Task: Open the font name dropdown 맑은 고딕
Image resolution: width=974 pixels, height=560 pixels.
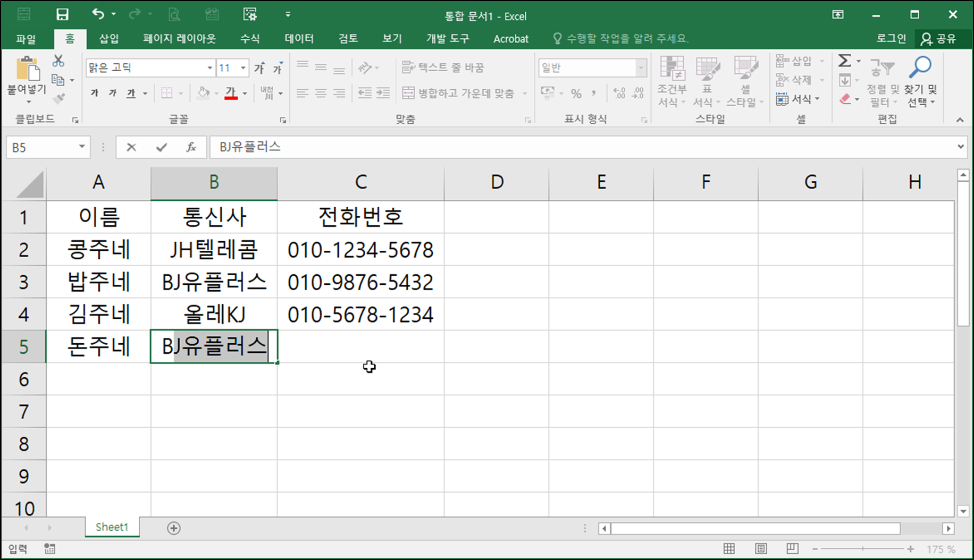Action: click(209, 68)
